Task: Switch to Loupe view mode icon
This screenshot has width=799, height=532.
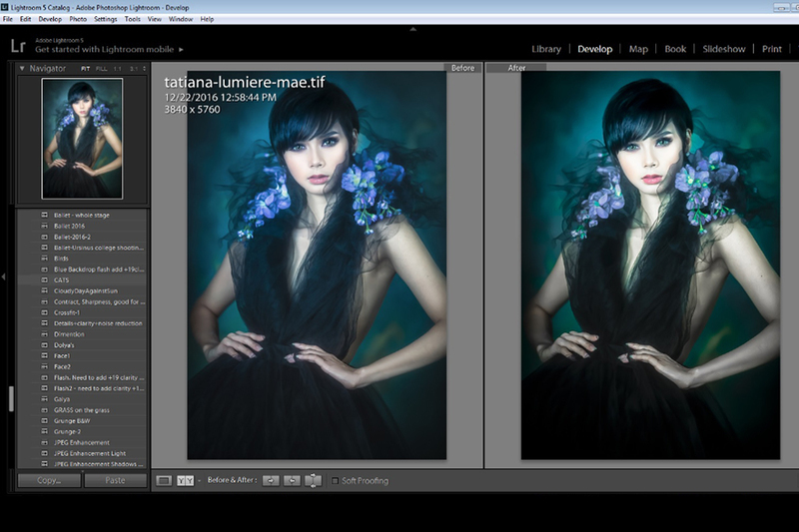Action: [164, 480]
